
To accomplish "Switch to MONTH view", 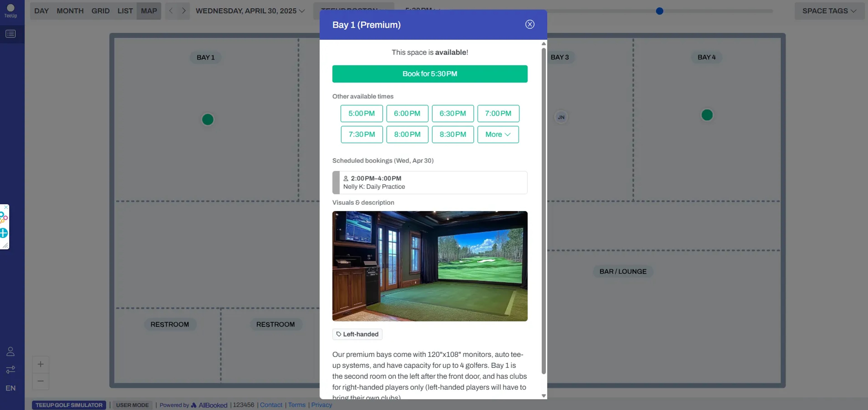I will [70, 11].
